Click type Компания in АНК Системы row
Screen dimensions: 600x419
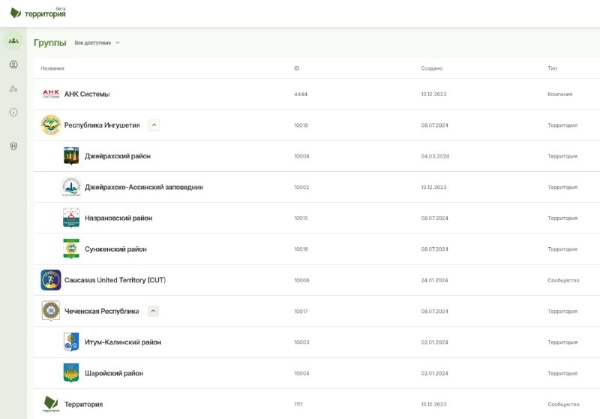560,94
